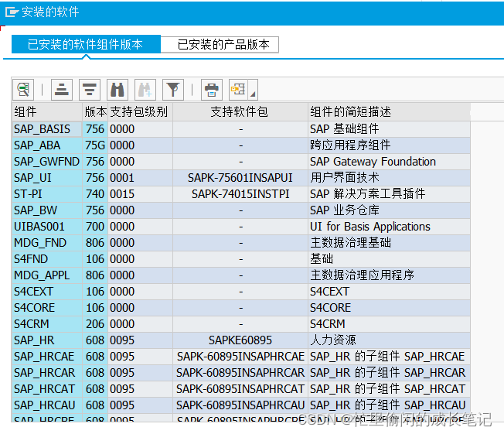Print the list via printer icon
504x434 pixels.
[x=212, y=90]
